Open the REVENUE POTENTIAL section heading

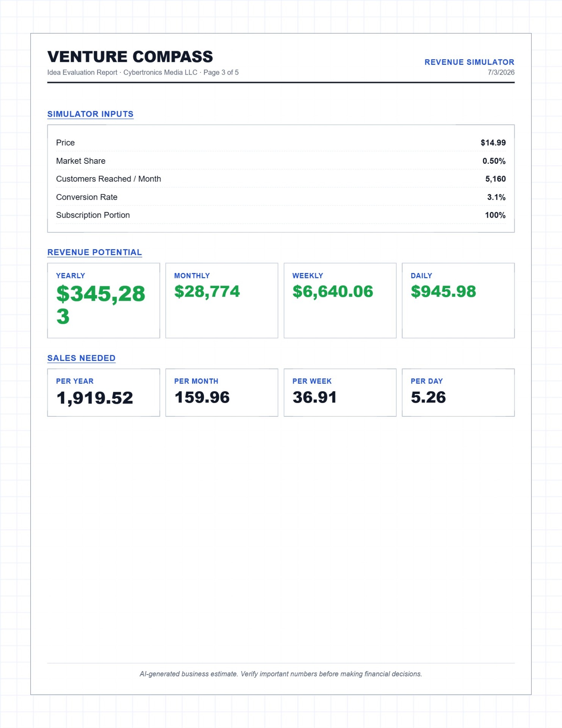pyautogui.click(x=95, y=253)
